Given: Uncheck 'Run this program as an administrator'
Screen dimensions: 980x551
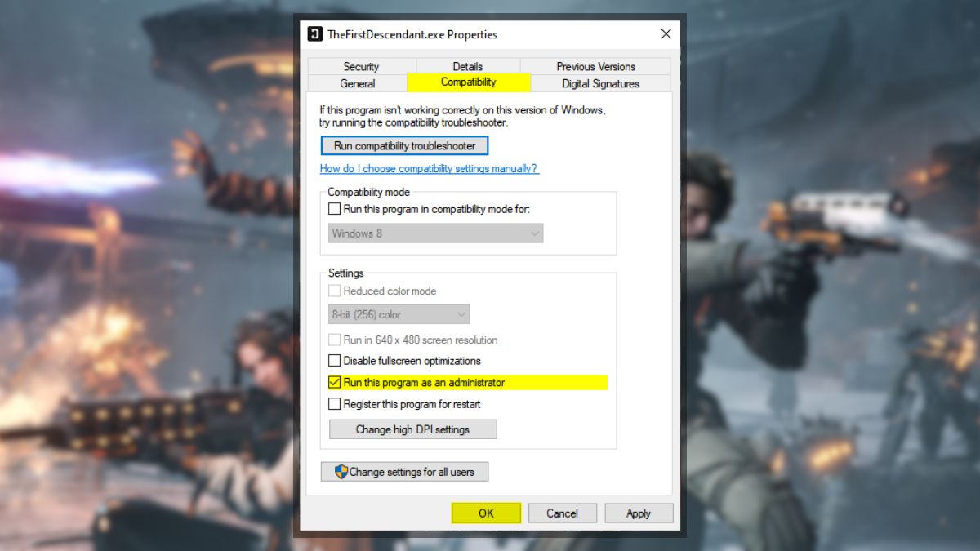Looking at the screenshot, I should coord(334,382).
